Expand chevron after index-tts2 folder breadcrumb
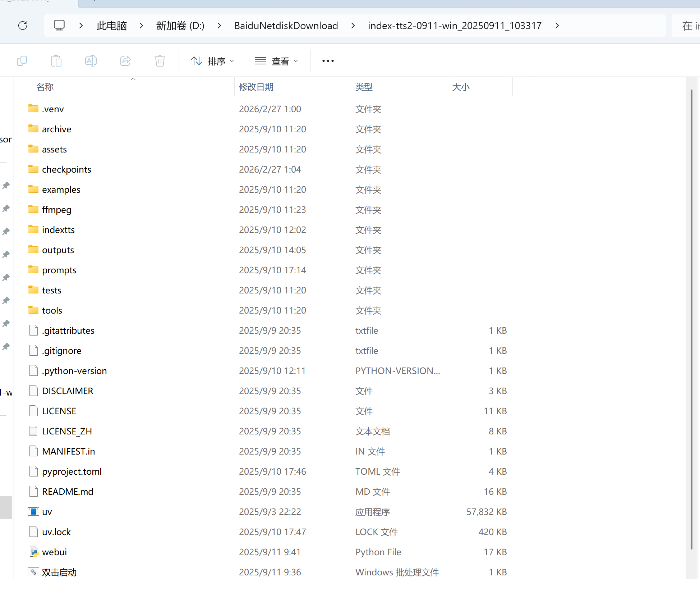The image size is (700, 593). tap(557, 26)
